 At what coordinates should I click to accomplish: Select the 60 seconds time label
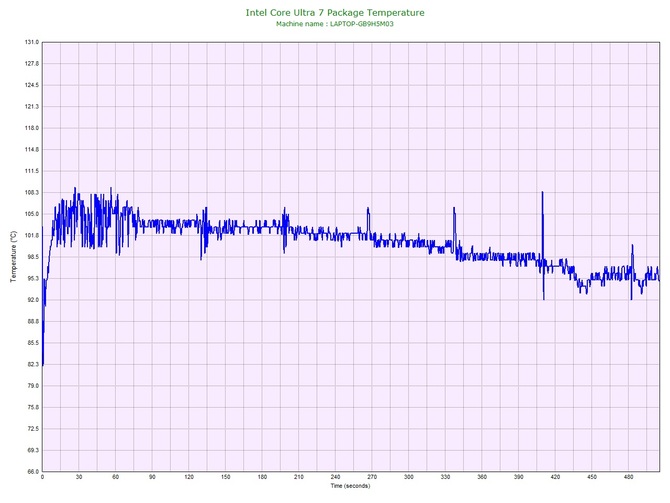click(115, 477)
